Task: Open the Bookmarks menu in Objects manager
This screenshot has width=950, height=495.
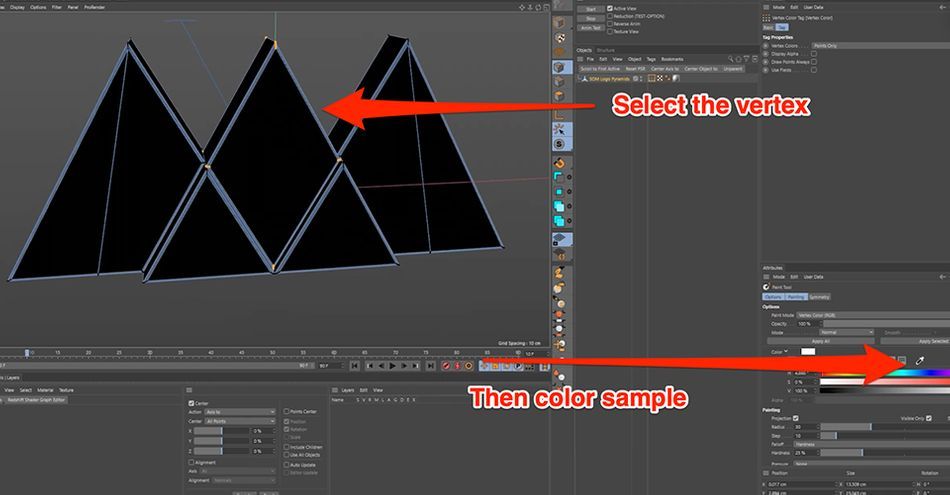Action: point(672,59)
